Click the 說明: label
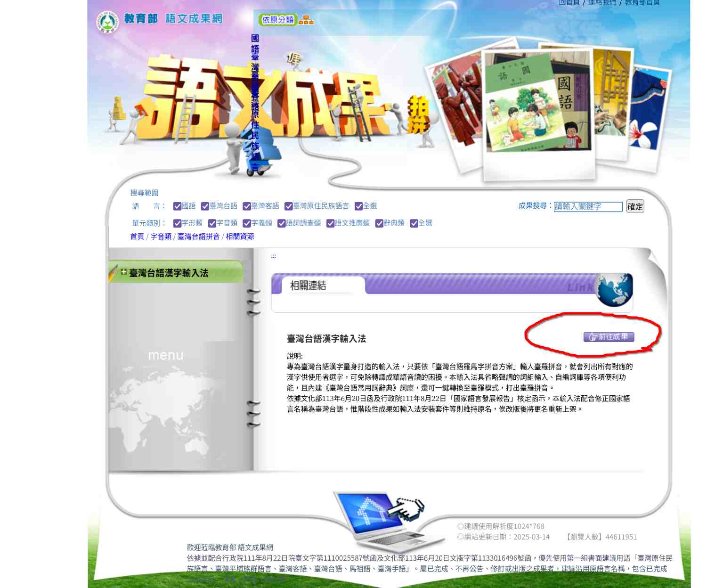This screenshot has height=588, width=707. [295, 356]
